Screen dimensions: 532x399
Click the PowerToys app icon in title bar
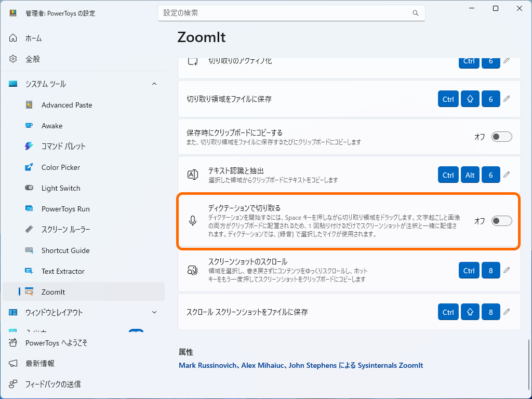click(13, 13)
